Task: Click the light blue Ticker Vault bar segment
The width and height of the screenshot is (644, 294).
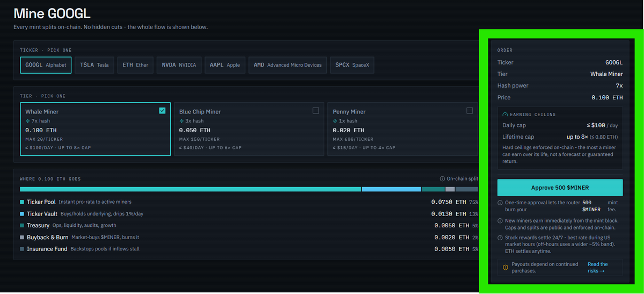Action: pos(392,189)
